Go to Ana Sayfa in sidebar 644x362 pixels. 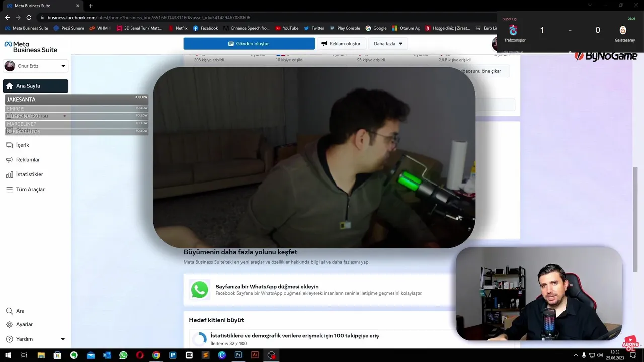click(x=35, y=86)
